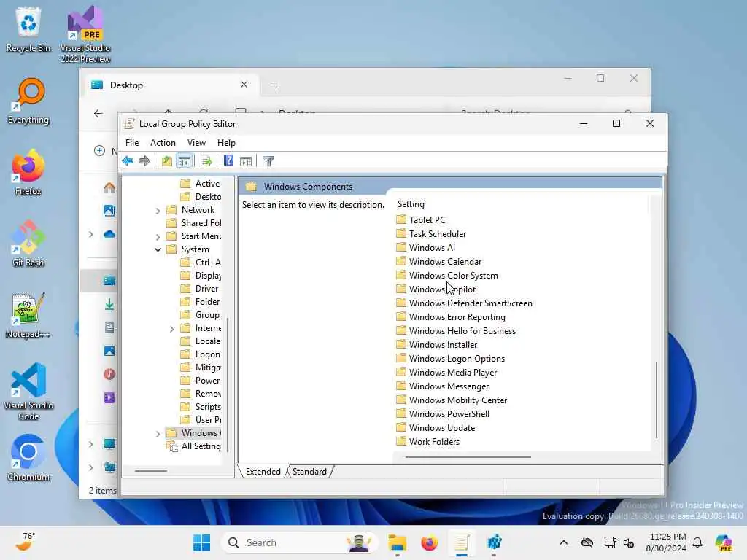Select All Settings in the tree
747x560 pixels.
(x=194, y=446)
